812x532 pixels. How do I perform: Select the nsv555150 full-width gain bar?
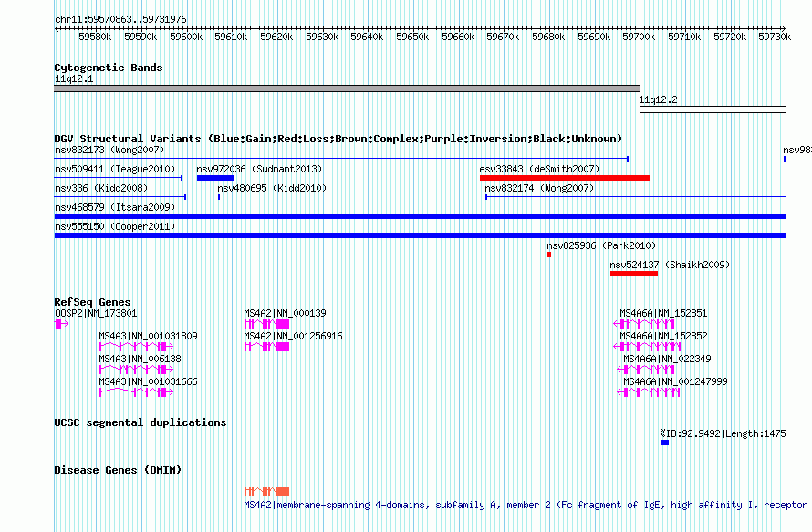[420, 235]
